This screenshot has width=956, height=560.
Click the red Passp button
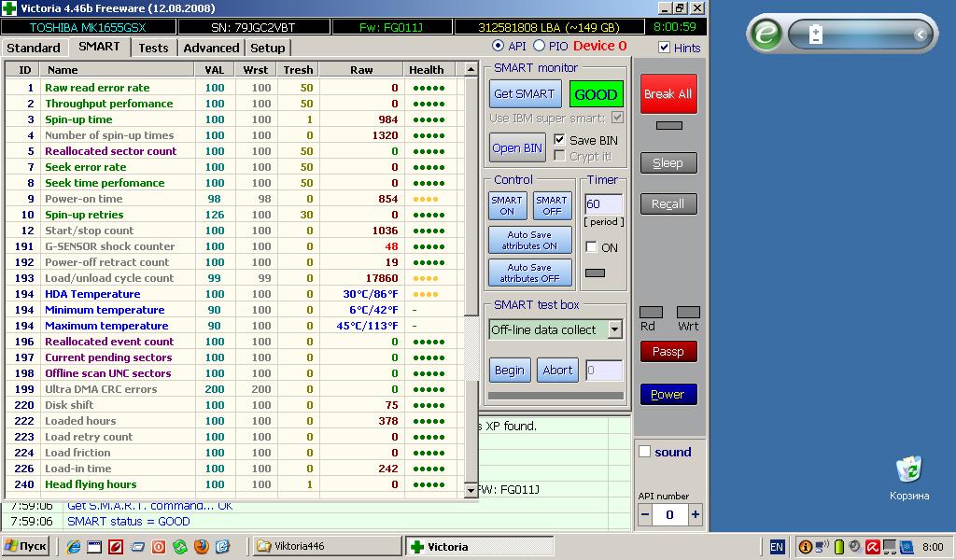pos(668,351)
